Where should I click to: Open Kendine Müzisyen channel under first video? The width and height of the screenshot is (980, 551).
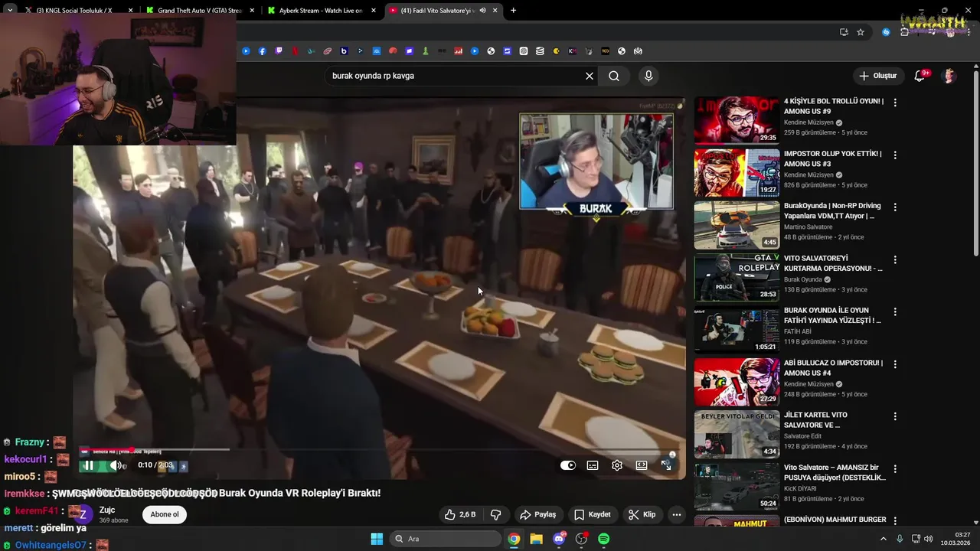tap(808, 122)
